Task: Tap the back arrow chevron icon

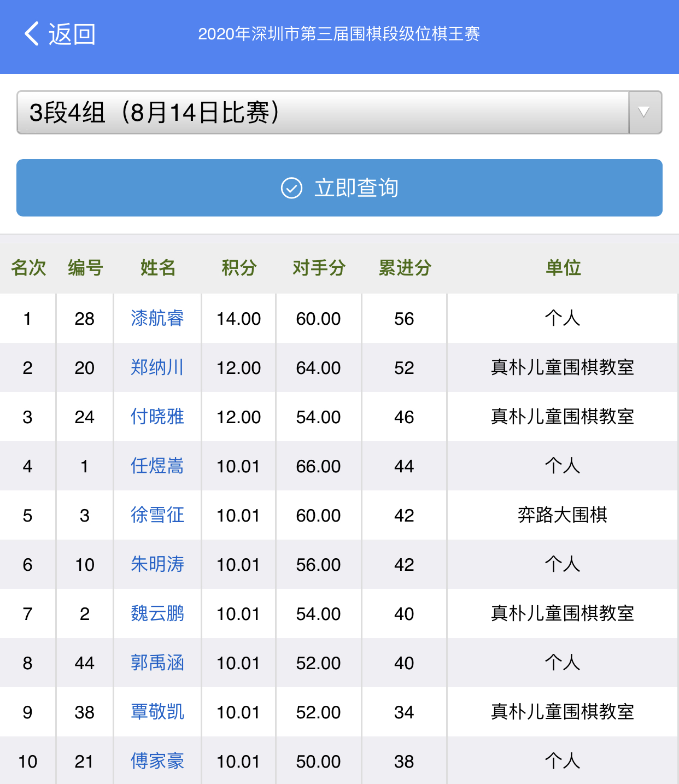Action: click(32, 34)
